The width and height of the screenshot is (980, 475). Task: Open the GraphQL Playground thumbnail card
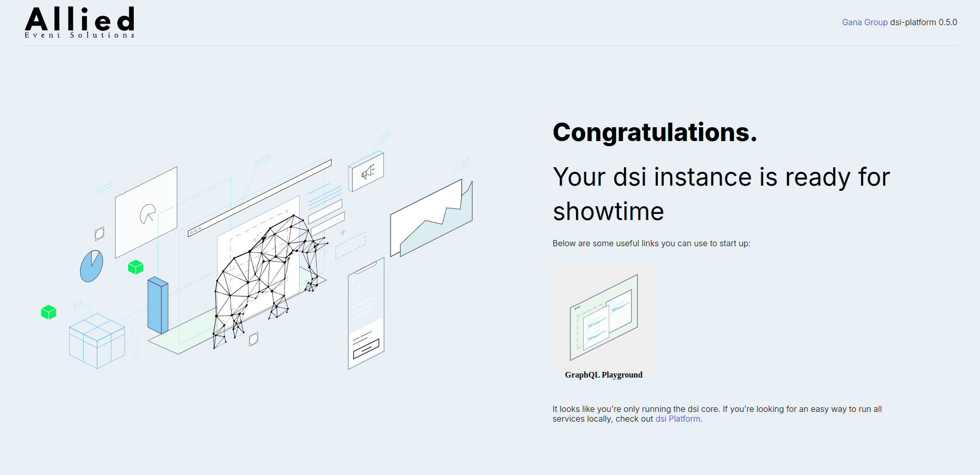coord(604,317)
